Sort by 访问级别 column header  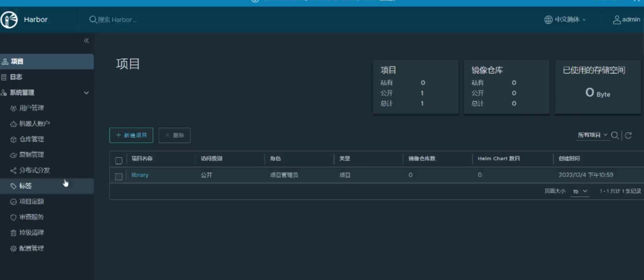pyautogui.click(x=211, y=158)
